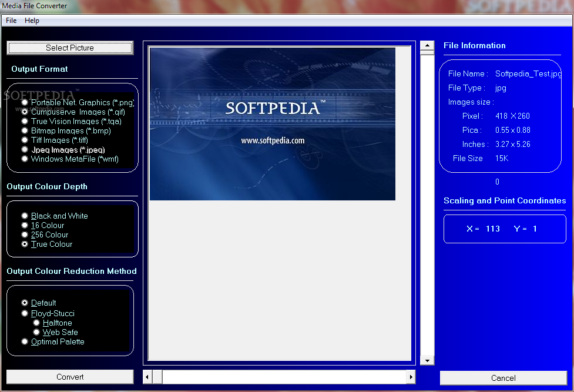Click the Y = 1 coordinate readout
Screen dimensions: 574x392
coord(525,229)
